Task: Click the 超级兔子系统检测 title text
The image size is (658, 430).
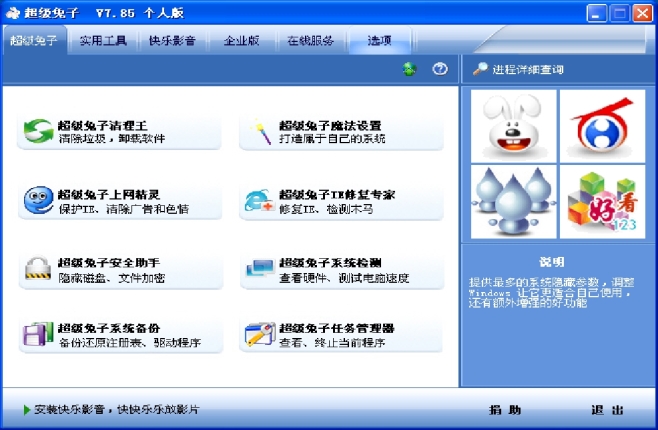Action: [330, 263]
